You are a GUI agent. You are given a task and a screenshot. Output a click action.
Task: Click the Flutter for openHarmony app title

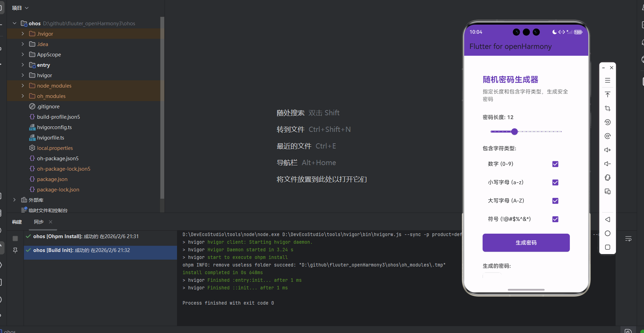coord(510,46)
